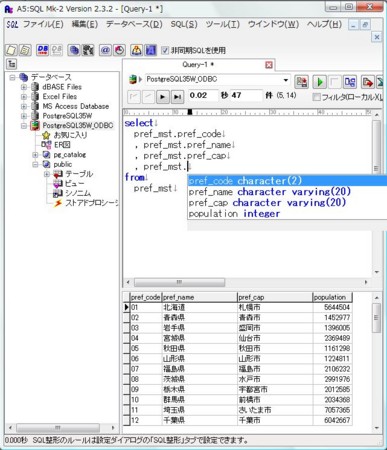Viewport: 387px width, 450px height.
Task: Click the stored procedure lightning icon
Action: click(x=58, y=203)
